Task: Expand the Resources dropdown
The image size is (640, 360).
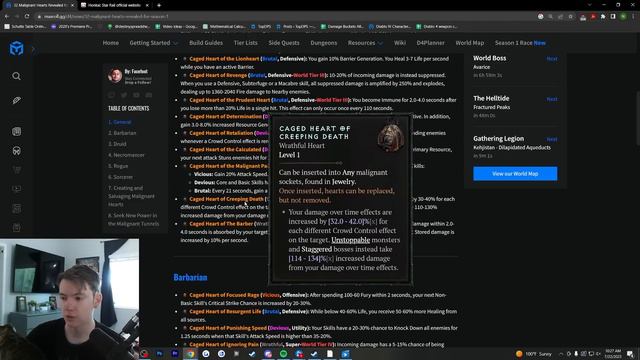Action: click(x=365, y=43)
